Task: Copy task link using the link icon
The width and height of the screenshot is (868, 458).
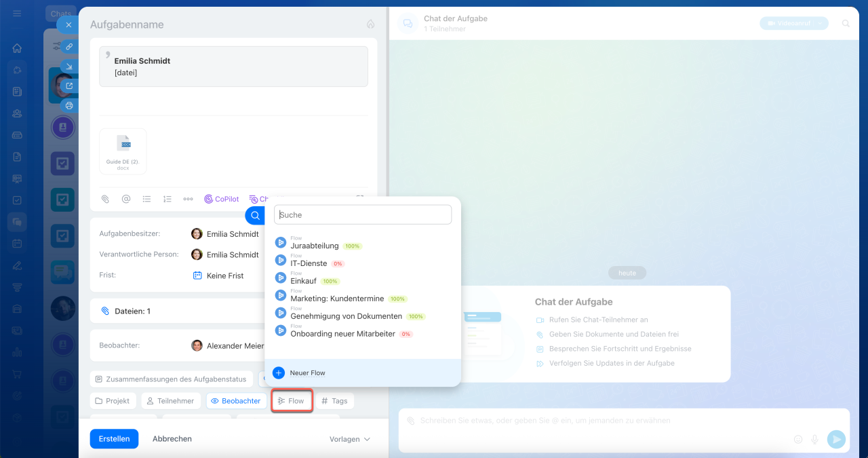Action: pos(68,47)
